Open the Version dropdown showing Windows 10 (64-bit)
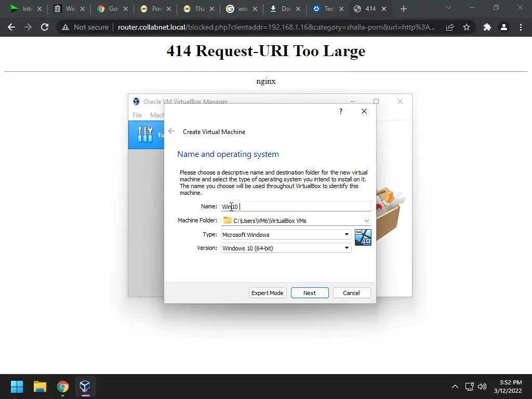The width and height of the screenshot is (532, 399). point(286,248)
